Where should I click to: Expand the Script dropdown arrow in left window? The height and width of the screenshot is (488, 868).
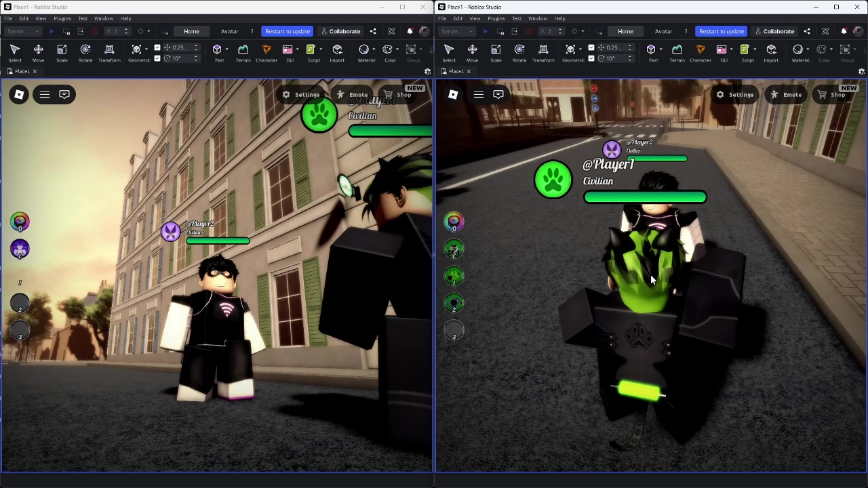tap(321, 49)
